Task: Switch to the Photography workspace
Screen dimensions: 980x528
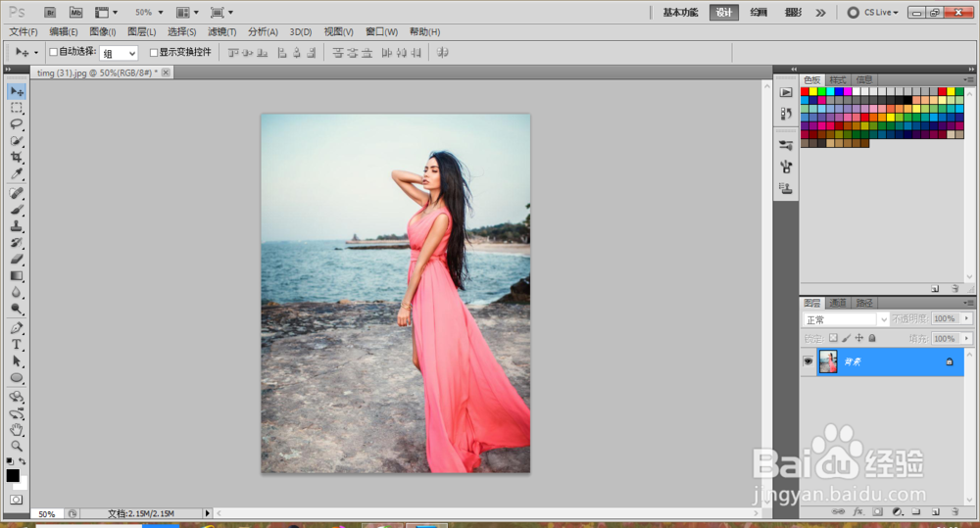Action: [793, 13]
